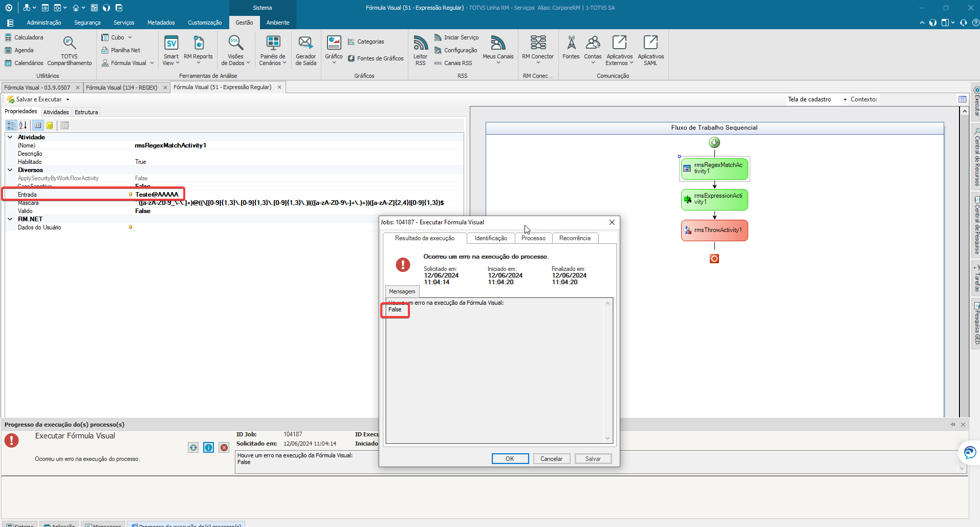Switch to Customização ribbon tab
Screen dimensions: 980x527
click(x=205, y=23)
